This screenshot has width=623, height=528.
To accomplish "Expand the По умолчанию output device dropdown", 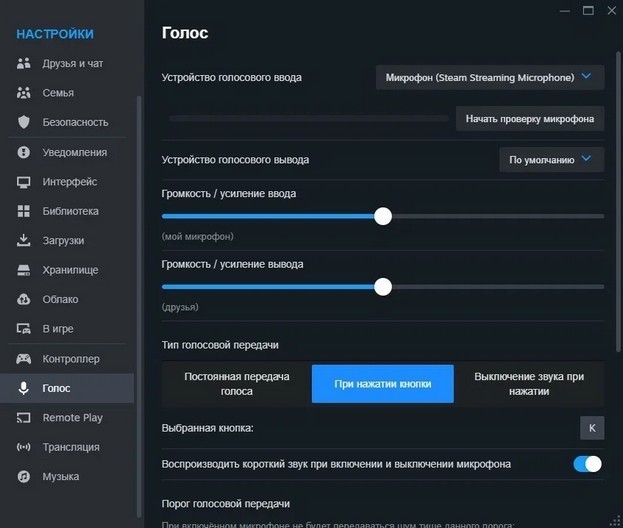I will pyautogui.click(x=551, y=160).
